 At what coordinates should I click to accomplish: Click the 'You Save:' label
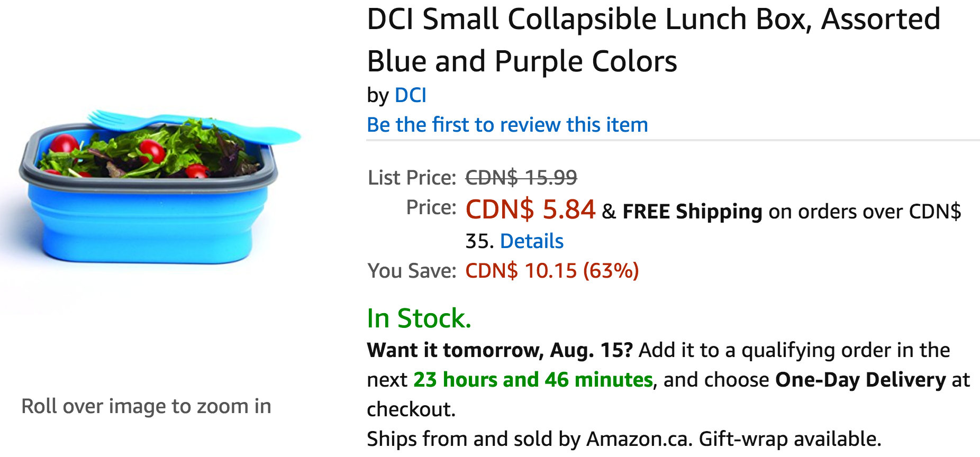pyautogui.click(x=412, y=271)
